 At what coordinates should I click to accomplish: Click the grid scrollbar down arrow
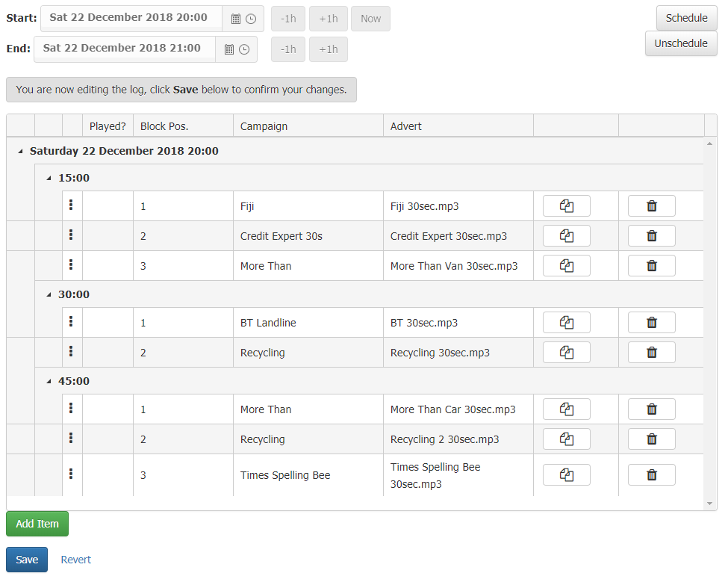point(710,504)
